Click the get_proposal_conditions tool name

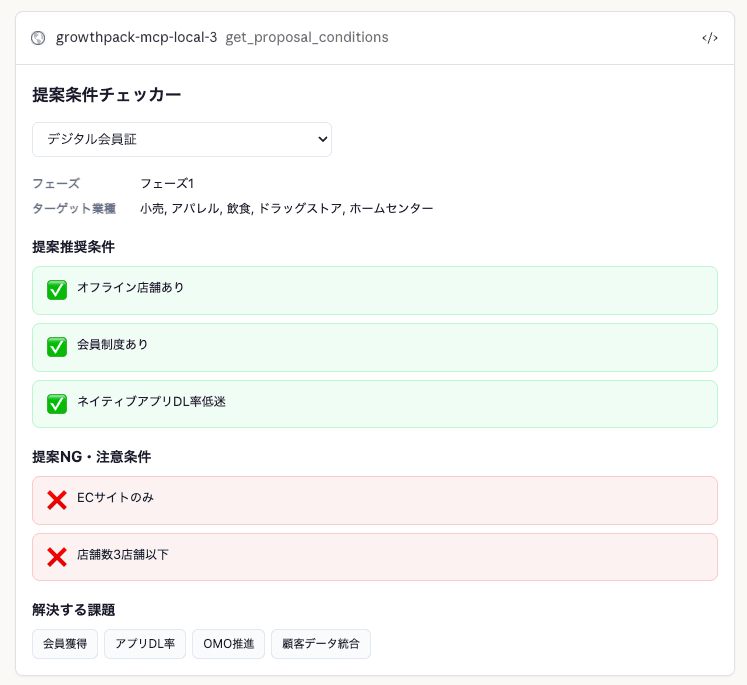point(307,37)
